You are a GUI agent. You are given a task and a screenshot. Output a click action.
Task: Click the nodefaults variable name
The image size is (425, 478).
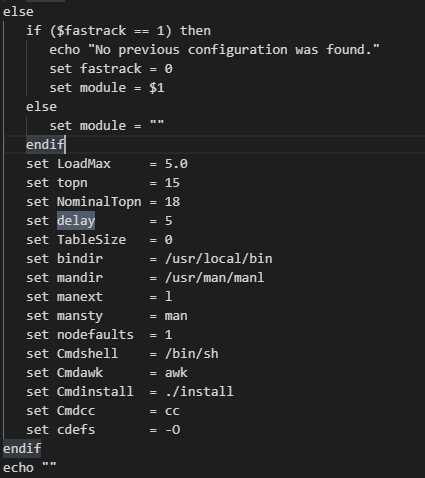click(x=95, y=335)
